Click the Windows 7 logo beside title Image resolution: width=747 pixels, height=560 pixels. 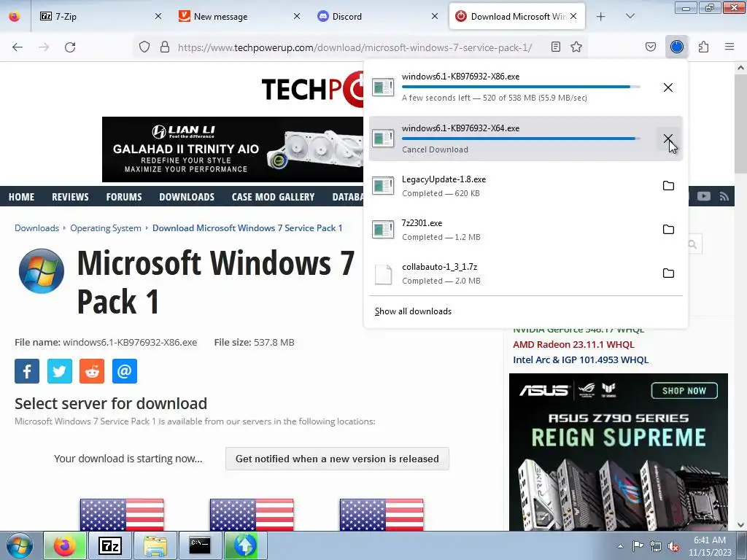[42, 271]
